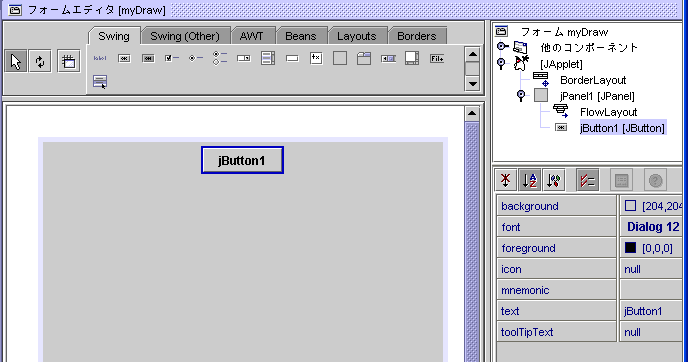688x362 pixels.
Task: Select フォーム myDraw root node
Action: click(x=564, y=32)
